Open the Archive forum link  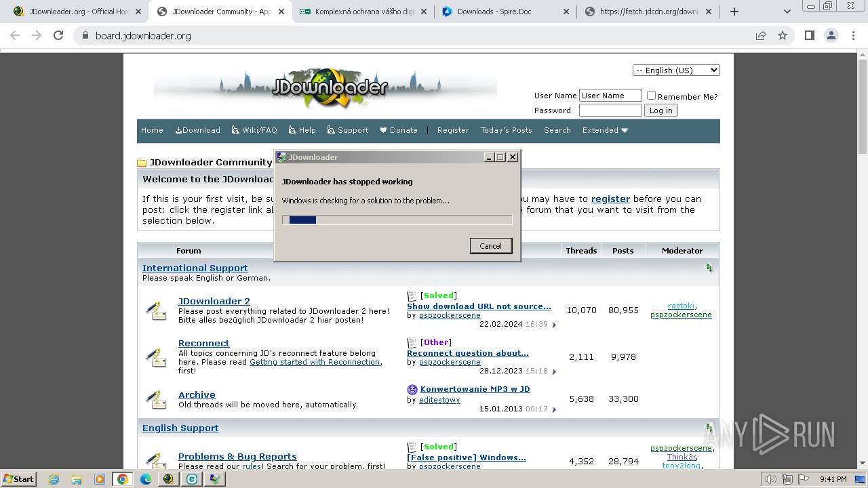click(x=197, y=394)
